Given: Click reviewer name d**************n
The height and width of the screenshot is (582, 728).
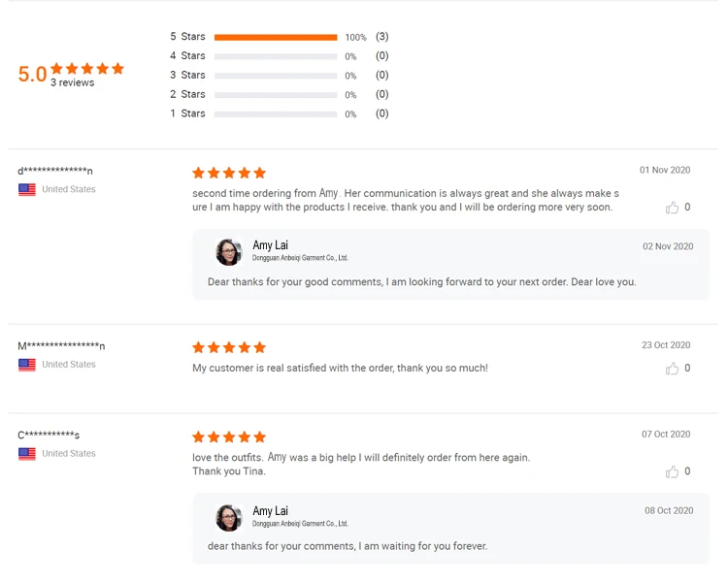Looking at the screenshot, I should [55, 172].
